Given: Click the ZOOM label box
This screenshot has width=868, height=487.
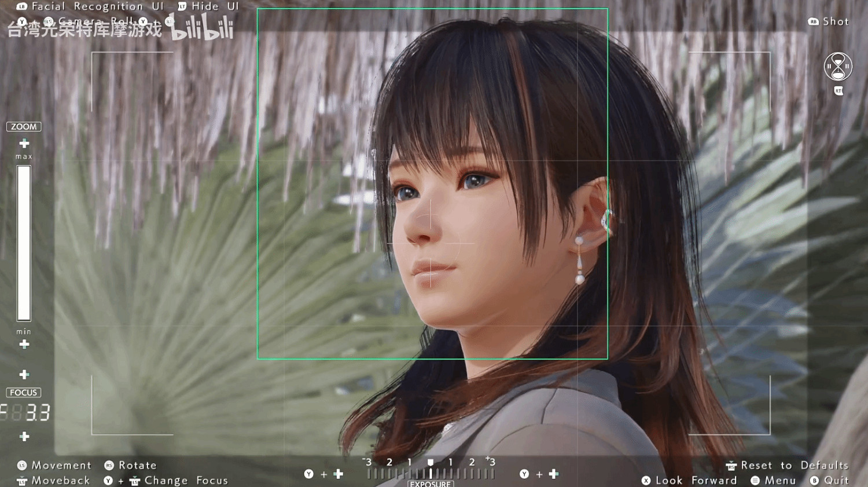Looking at the screenshot, I should tap(24, 127).
